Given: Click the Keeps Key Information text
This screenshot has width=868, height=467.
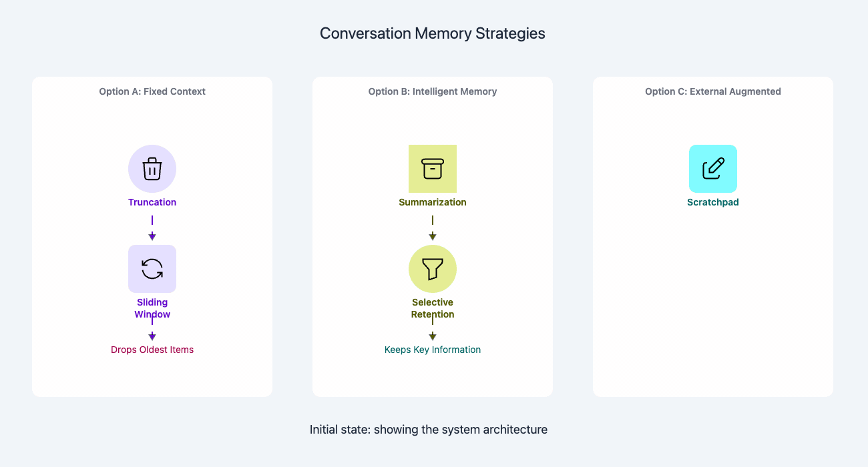Looking at the screenshot, I should click(433, 350).
